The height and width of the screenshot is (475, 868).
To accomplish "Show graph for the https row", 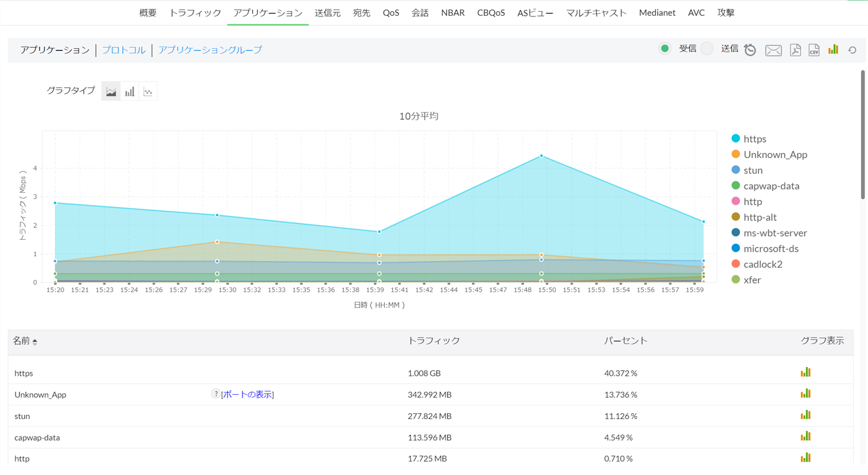I will [806, 372].
